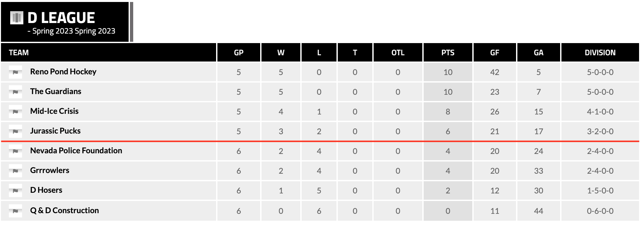Click the TEAM column header

tap(19, 53)
